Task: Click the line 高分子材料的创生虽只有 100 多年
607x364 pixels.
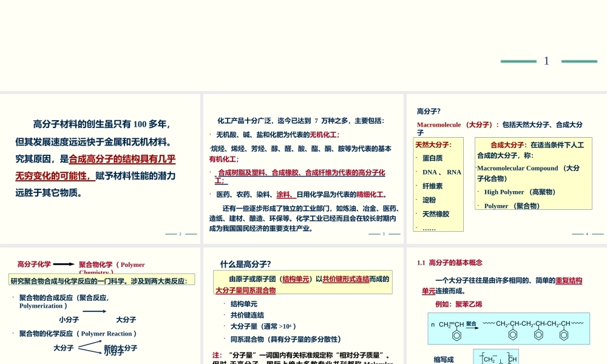Action: point(102,124)
